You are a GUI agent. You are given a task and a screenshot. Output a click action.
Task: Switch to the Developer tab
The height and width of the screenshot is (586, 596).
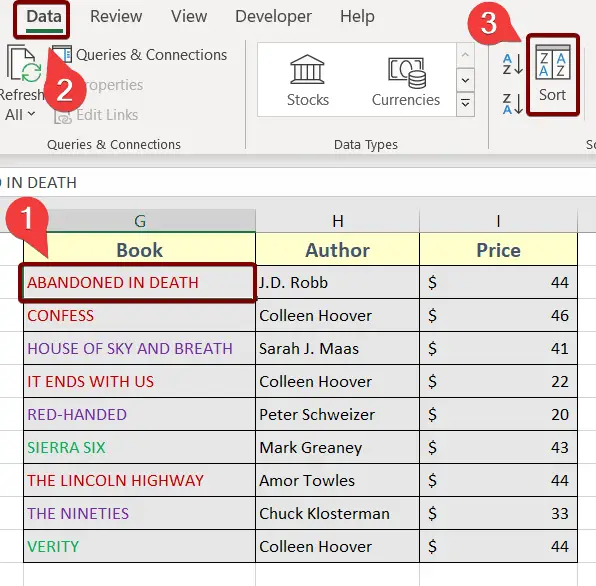point(273,17)
